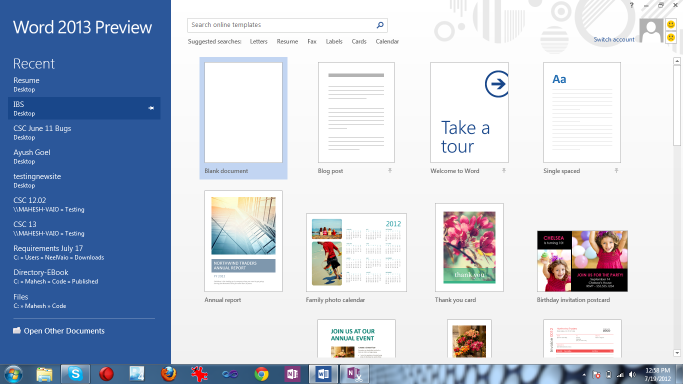The height and width of the screenshot is (384, 683).
Task: Select the Fax suggested search
Action: point(312,42)
